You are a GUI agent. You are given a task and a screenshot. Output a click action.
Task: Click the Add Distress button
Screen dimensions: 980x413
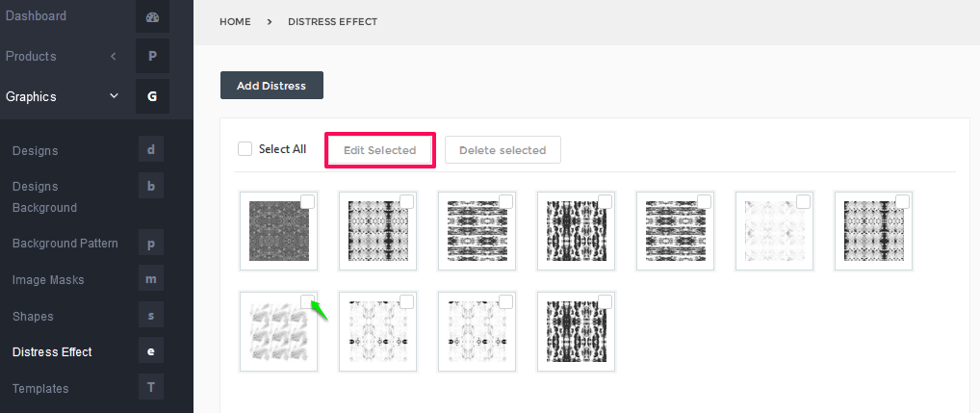[271, 86]
